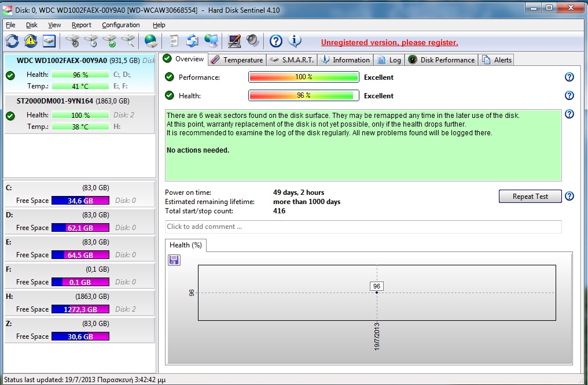The width and height of the screenshot is (588, 385).
Task: Click the globe with monitor network icon
Action: [x=211, y=41]
